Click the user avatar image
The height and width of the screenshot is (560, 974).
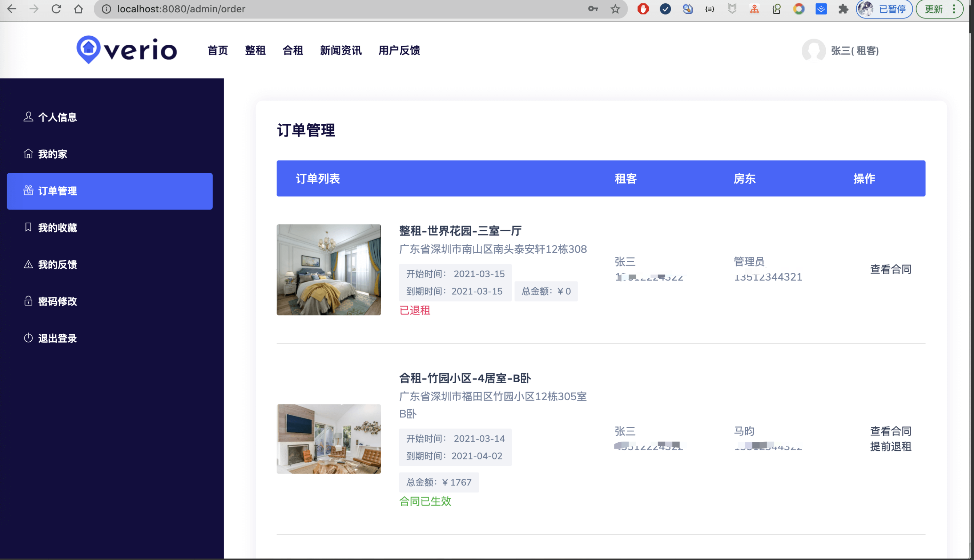tap(813, 50)
